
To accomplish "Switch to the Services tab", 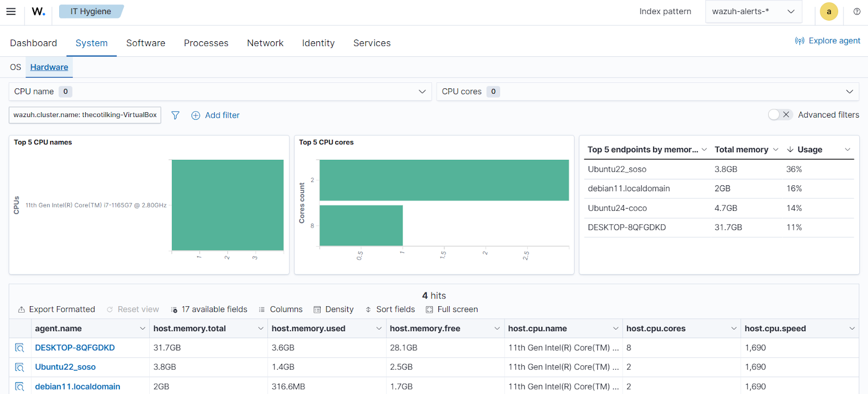I will 372,43.
